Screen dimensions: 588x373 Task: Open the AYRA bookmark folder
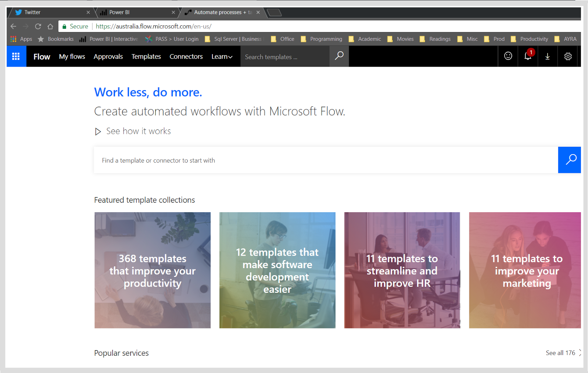[566, 39]
